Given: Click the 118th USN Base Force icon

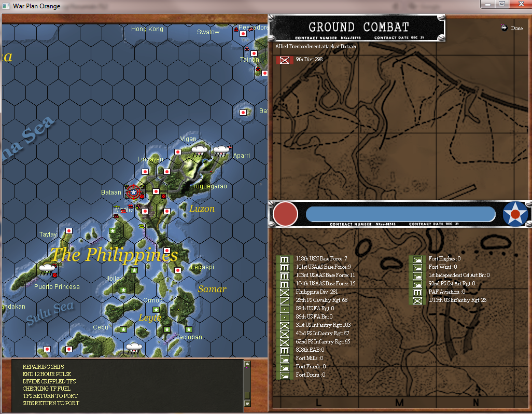Looking at the screenshot, I should pos(284,259).
